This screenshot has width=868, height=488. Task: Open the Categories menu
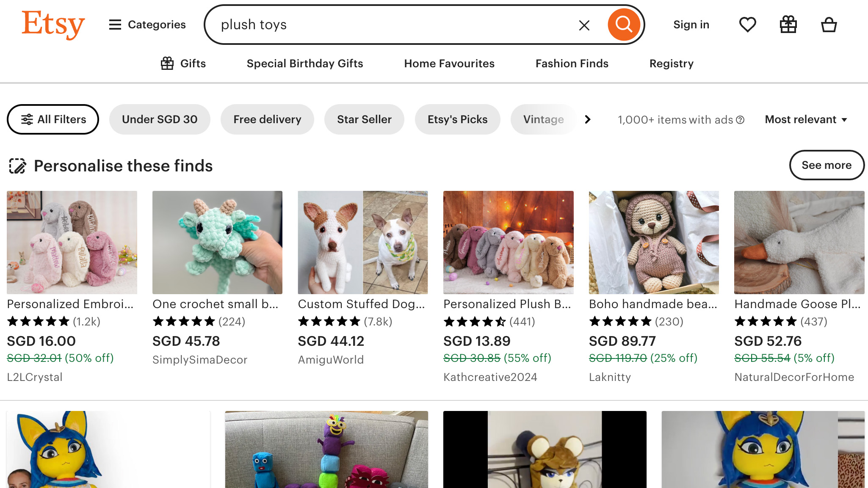147,25
